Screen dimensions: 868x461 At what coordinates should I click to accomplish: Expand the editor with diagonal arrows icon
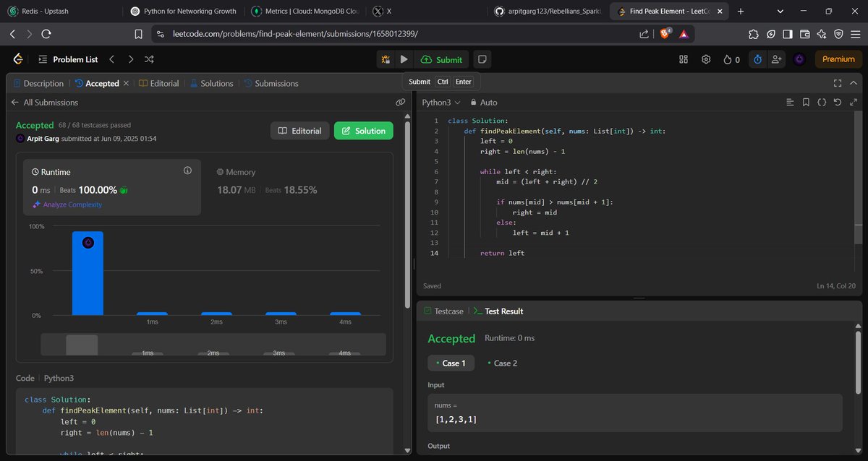854,103
